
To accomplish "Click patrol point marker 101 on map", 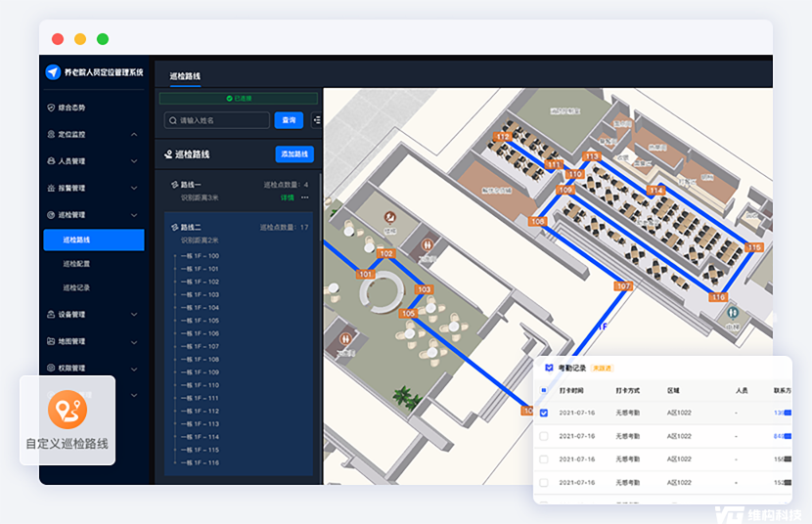I will point(366,275).
